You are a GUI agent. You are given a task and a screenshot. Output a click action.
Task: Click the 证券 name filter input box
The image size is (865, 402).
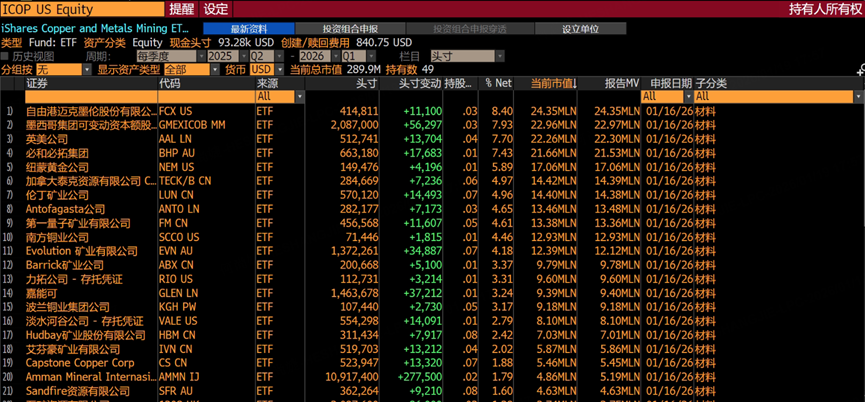[88, 96]
